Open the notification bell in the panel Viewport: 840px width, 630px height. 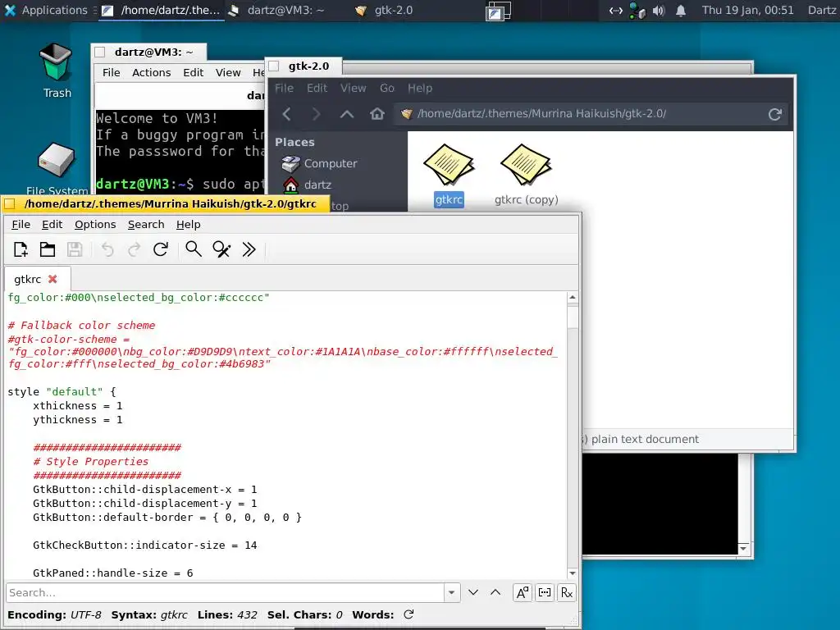click(681, 11)
